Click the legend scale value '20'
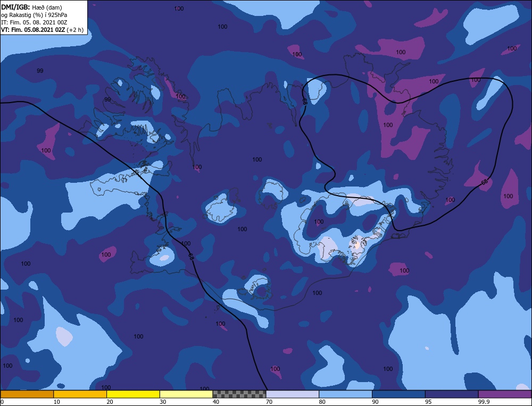Screen dimensions: 532x406 [x=110, y=402]
